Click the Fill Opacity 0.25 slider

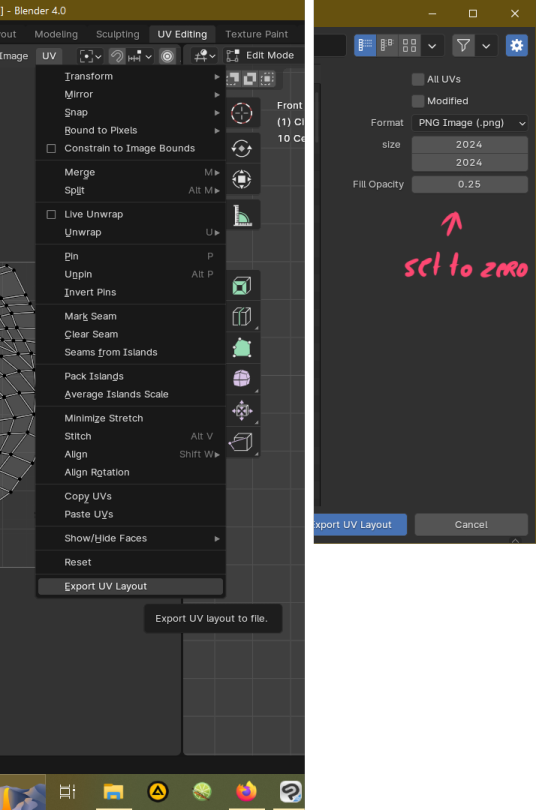[x=469, y=184]
